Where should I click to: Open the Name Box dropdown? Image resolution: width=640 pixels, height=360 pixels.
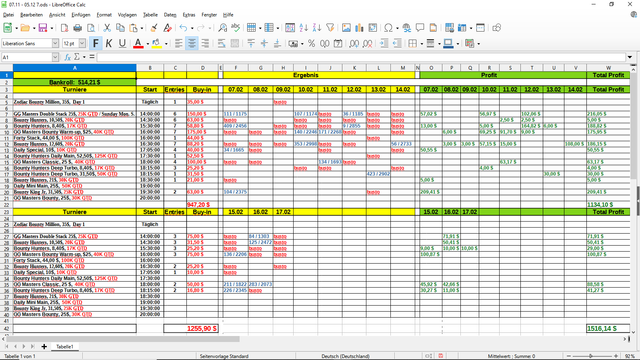pos(55,57)
